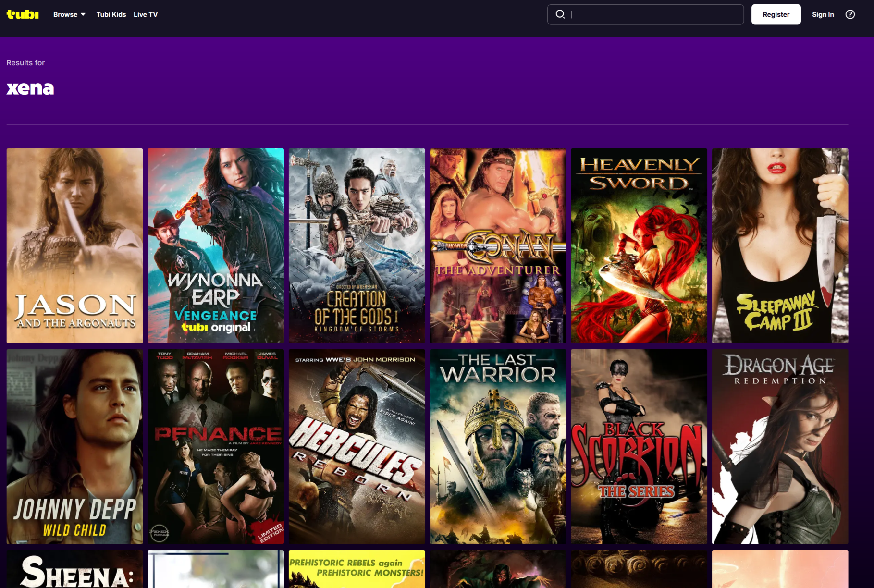Open Conan the Adventurer poster

(498, 245)
